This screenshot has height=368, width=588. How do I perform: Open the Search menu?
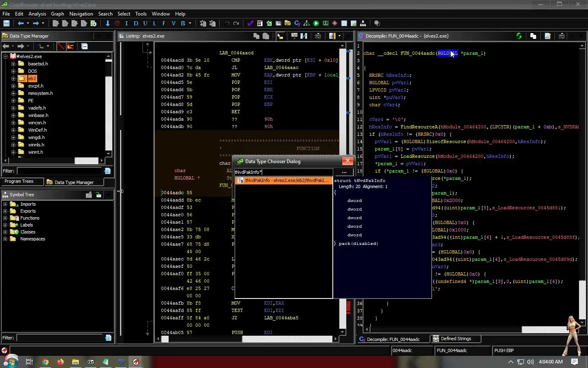click(105, 13)
